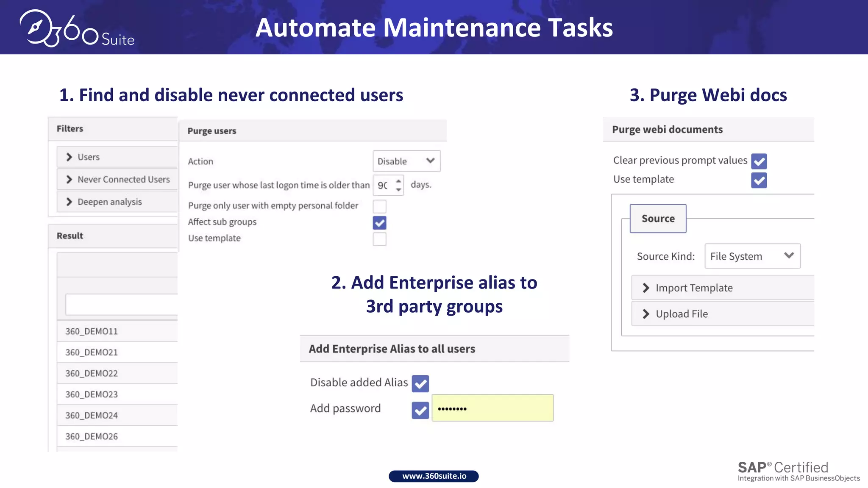Select the 360_DEMO21 row
This screenshot has width=868, height=488.
coord(117,352)
